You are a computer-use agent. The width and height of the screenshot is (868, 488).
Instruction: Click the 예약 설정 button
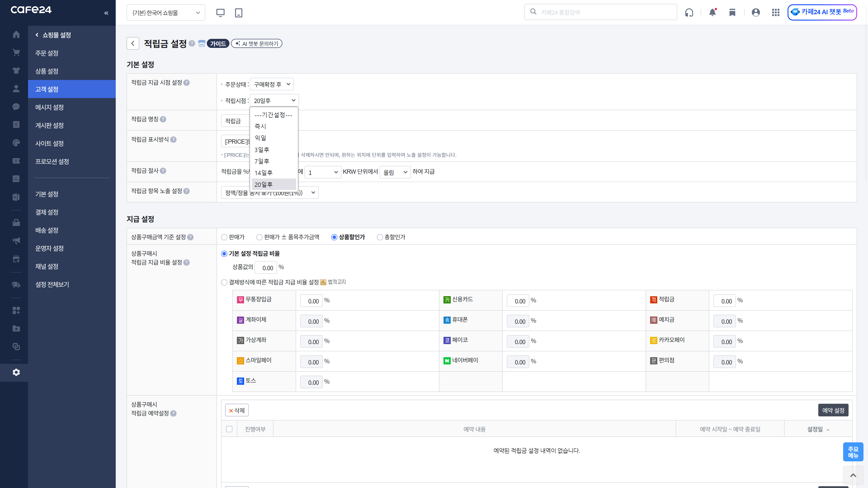833,410
